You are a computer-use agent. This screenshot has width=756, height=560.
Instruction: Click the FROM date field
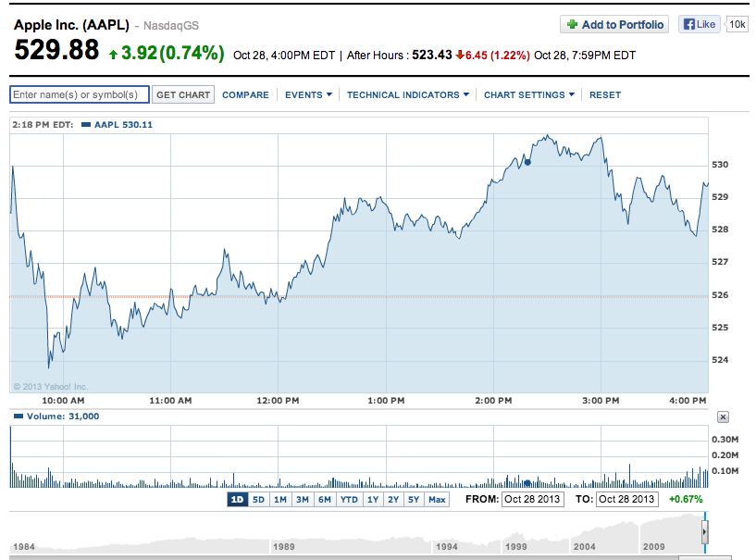[x=532, y=500]
